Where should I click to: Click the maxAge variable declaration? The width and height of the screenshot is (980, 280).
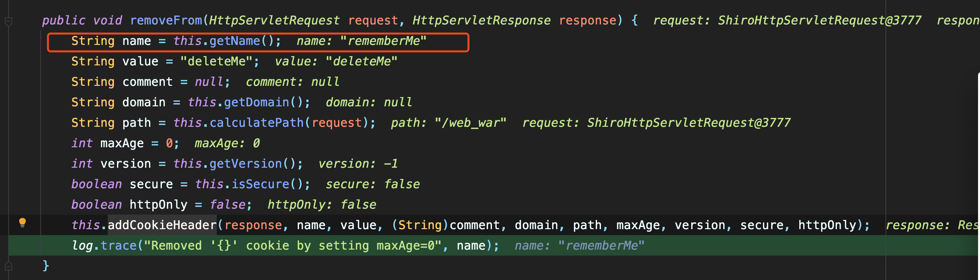(122, 143)
